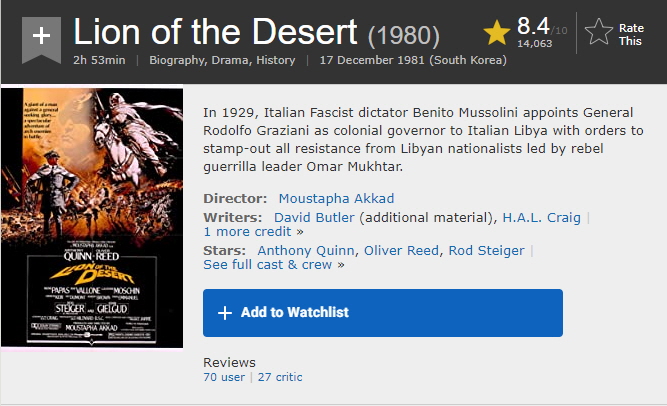View the 70 user reviews
Image resolution: width=667 pixels, height=406 pixels.
224,377
